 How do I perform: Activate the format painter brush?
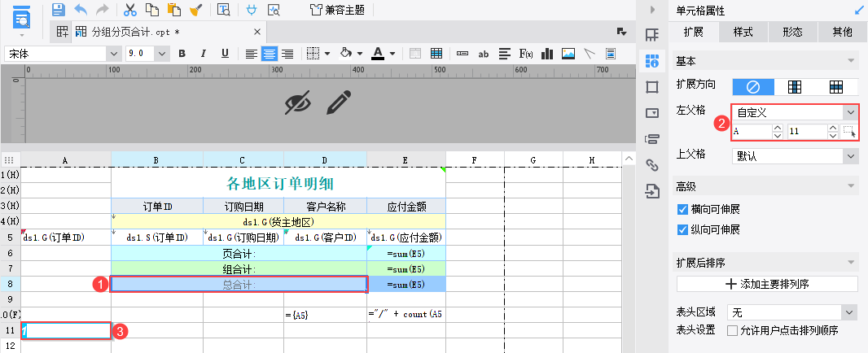click(195, 10)
